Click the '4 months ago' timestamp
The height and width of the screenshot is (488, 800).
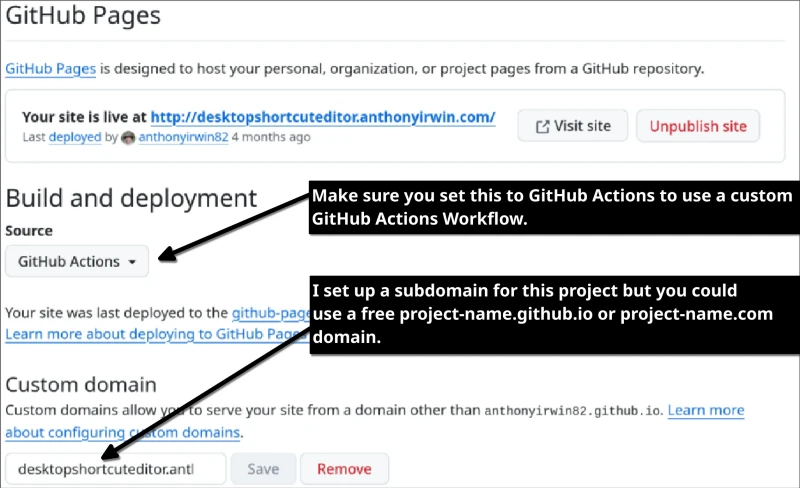[x=271, y=138]
